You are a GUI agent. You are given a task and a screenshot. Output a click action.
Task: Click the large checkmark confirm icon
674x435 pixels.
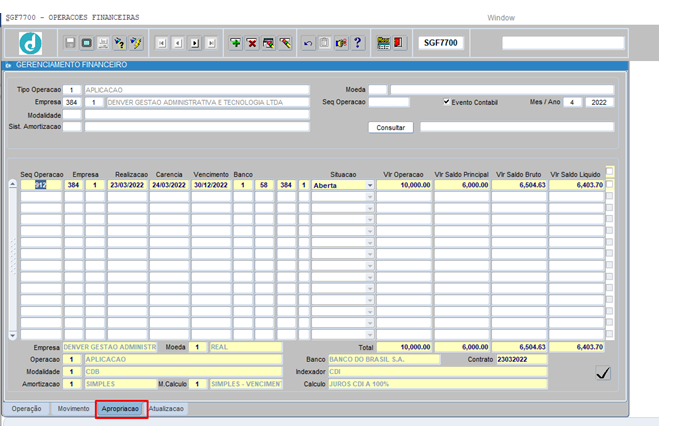[603, 373]
